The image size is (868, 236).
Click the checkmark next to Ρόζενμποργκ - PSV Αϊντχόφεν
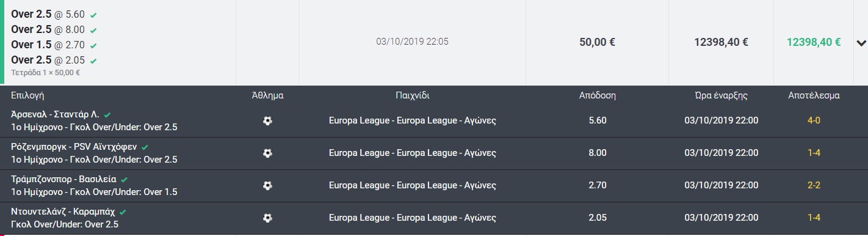coord(145,147)
